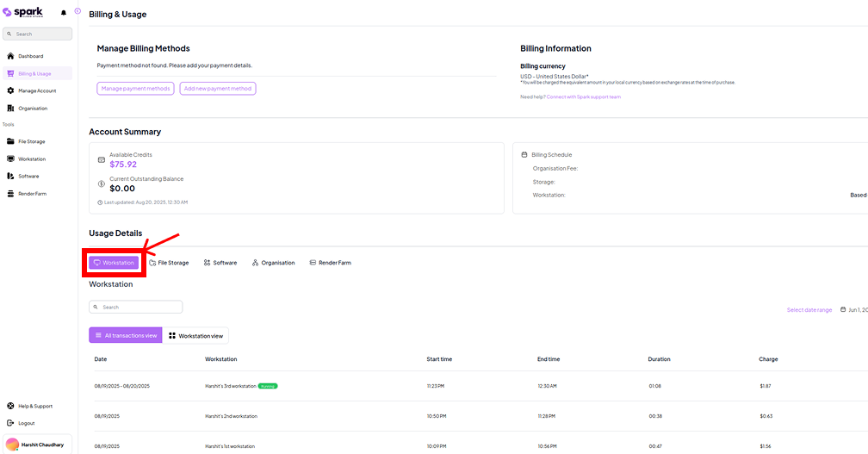Open File Storage tool in sidebar

tap(31, 141)
